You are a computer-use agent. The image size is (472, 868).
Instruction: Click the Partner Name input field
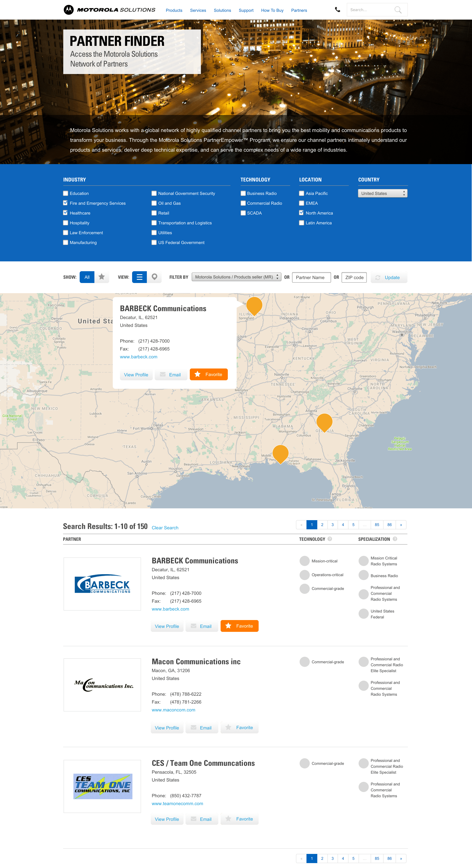[311, 277]
